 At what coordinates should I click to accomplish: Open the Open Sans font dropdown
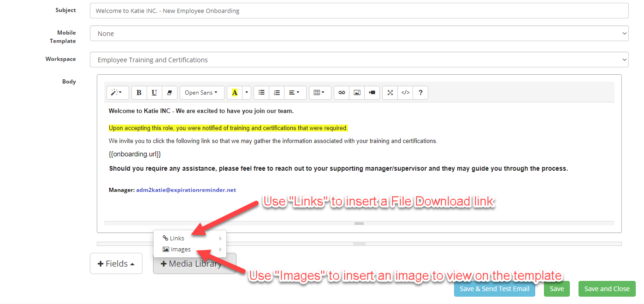tap(201, 93)
